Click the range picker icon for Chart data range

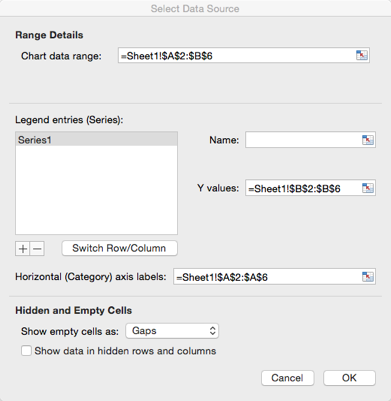pyautogui.click(x=362, y=55)
